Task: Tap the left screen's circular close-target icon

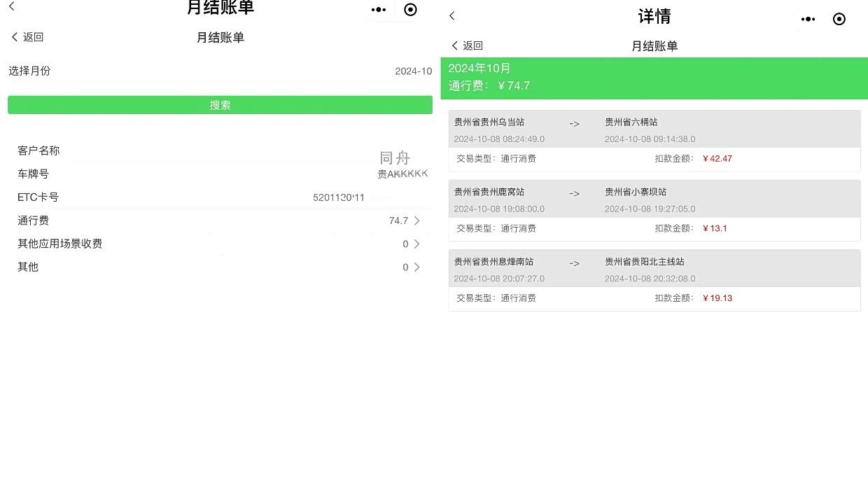Action: click(411, 10)
